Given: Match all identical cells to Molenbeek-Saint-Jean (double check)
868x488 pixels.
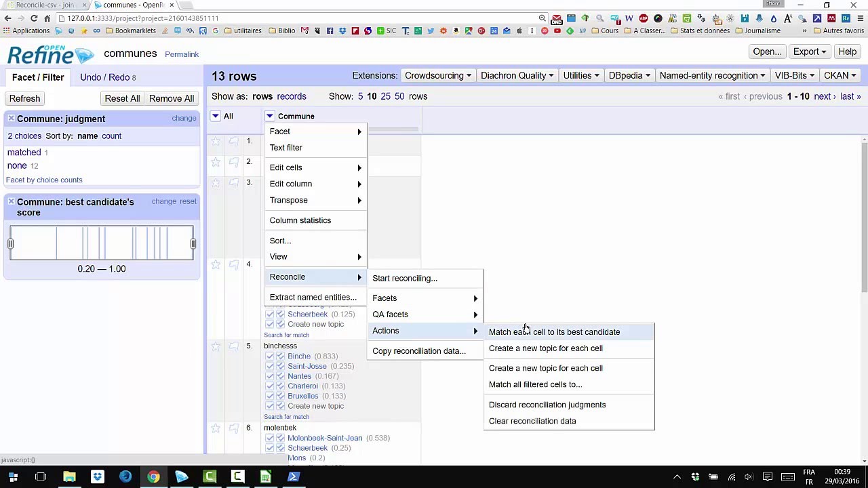Looking at the screenshot, I should pyautogui.click(x=280, y=439).
